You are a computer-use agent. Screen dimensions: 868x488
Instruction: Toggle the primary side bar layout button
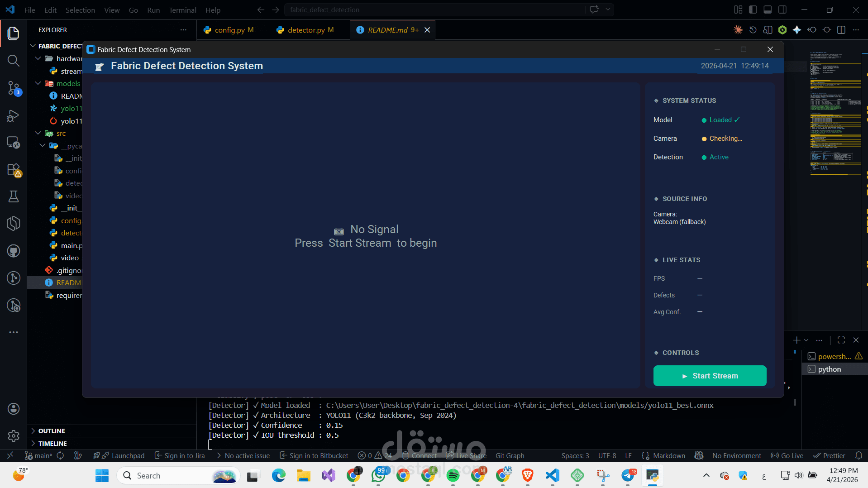(x=753, y=10)
